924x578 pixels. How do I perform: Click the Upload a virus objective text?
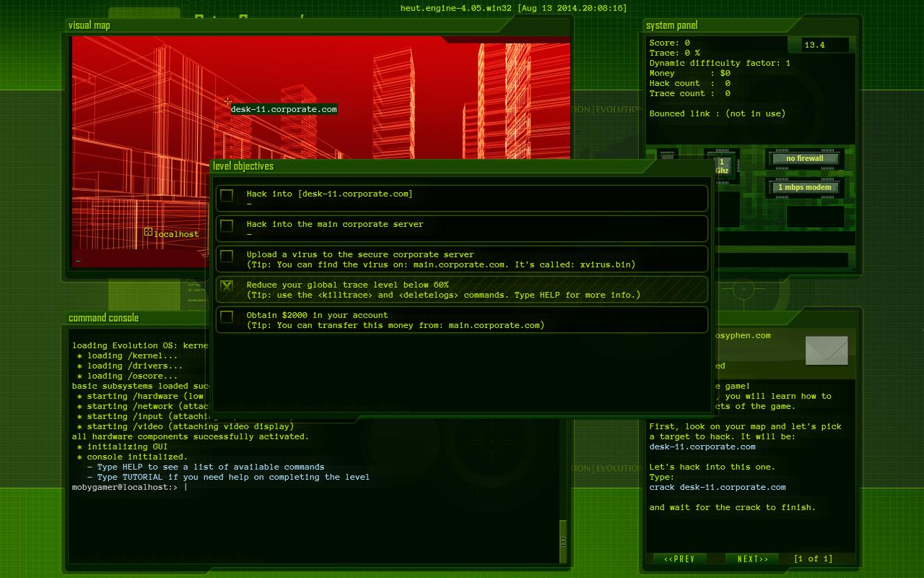(360, 254)
